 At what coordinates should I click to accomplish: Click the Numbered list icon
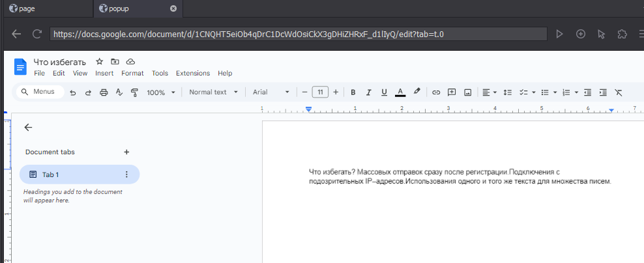coord(566,92)
